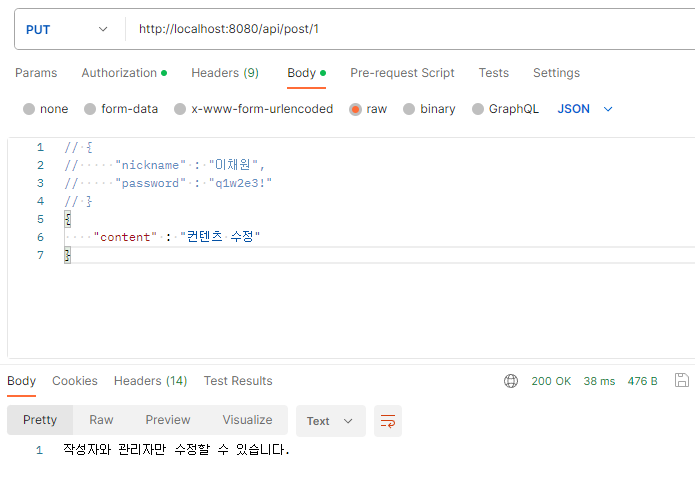This screenshot has width=695, height=494.
Task: Click the closing comment brace on line 4
Action: (x=89, y=201)
